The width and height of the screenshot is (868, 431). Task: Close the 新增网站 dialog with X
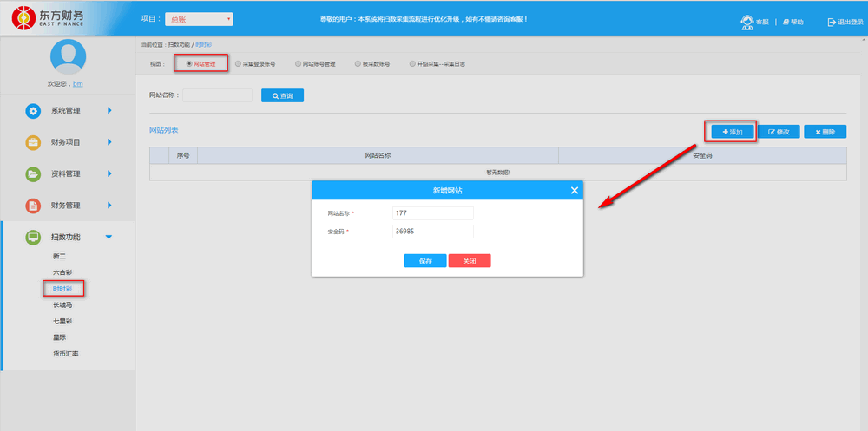(574, 190)
